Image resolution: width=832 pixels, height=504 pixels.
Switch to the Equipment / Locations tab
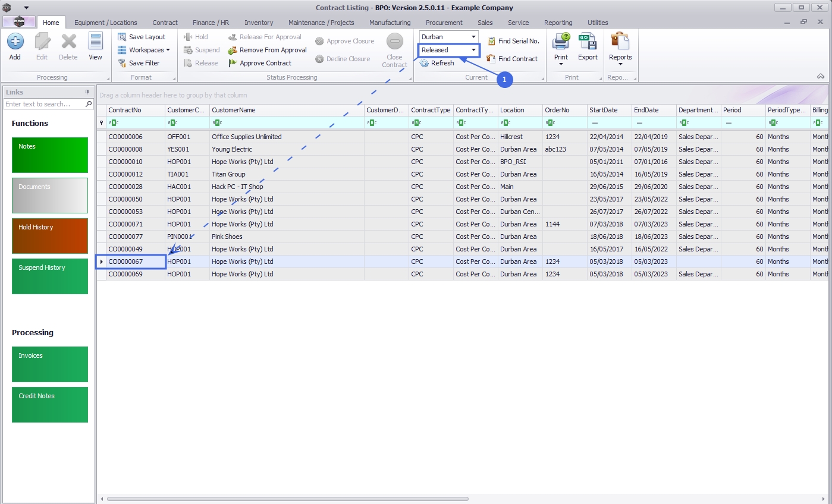(106, 23)
